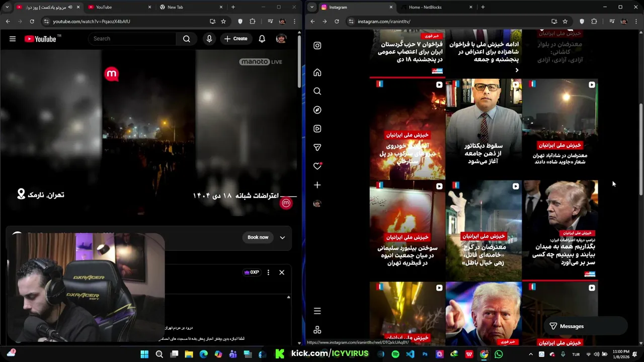Screen dimensions: 644x362
Task: Open Instagram Explore compass
Action: pyautogui.click(x=317, y=110)
